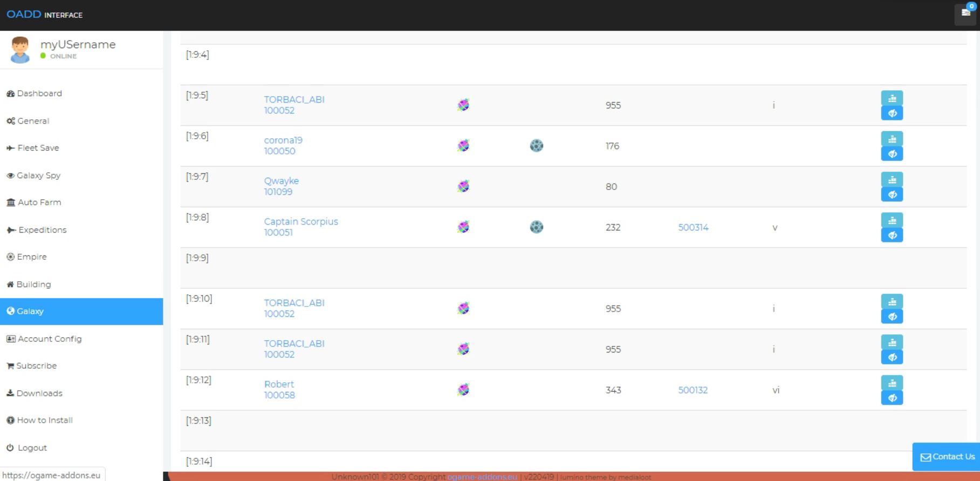The image size is (980, 481).
Task: Open Galaxy Spy from the sidebar
Action: [x=38, y=175]
